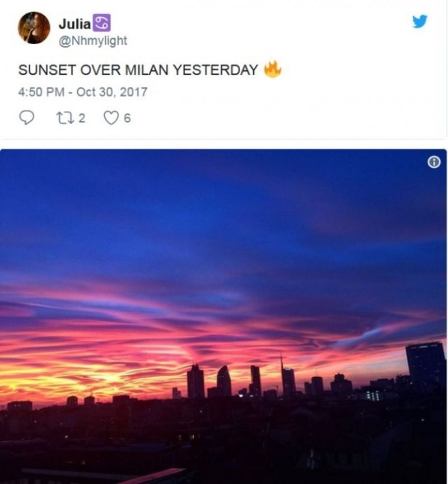Click the large dark tower at photo's right

pos(426,366)
